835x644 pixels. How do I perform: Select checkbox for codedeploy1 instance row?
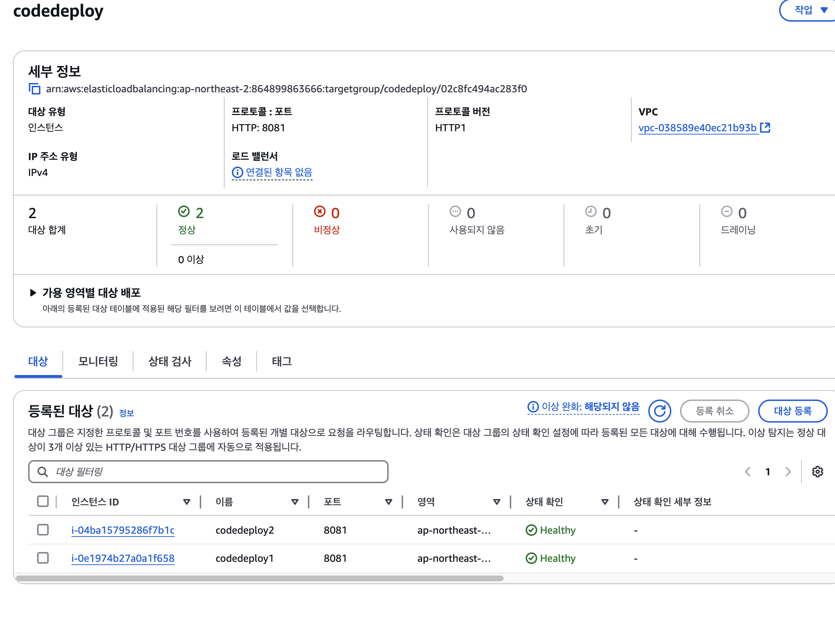pos(43,558)
